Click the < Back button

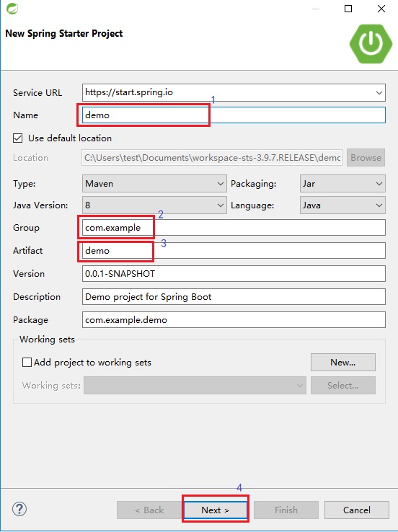[x=149, y=510]
